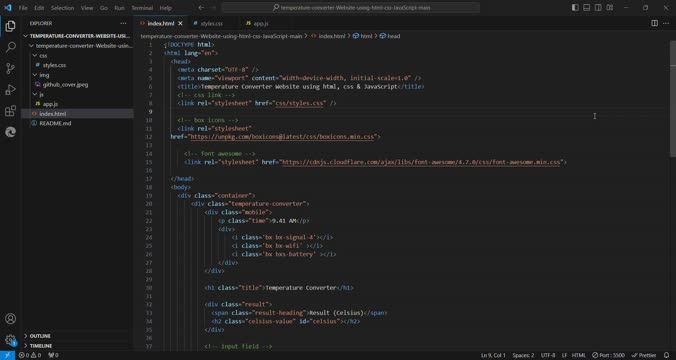The height and width of the screenshot is (360, 676).
Task: Open the remote window indicator in the status bar
Action: [x=7, y=355]
